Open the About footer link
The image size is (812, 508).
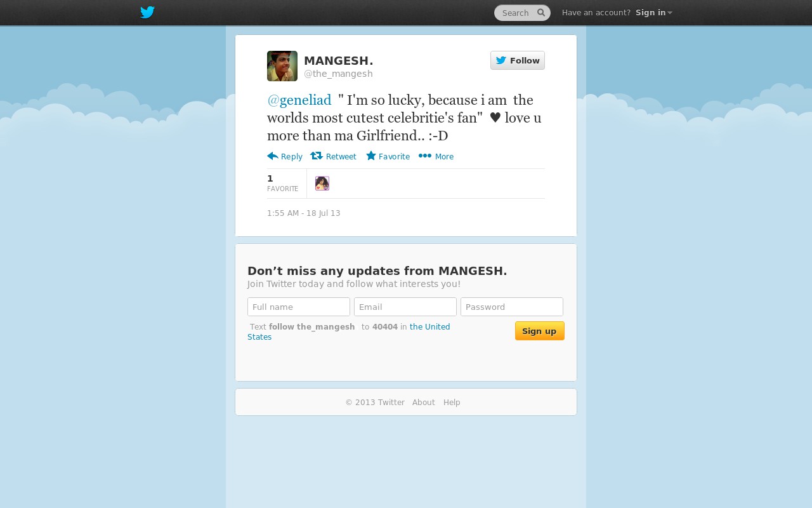pyautogui.click(x=424, y=403)
